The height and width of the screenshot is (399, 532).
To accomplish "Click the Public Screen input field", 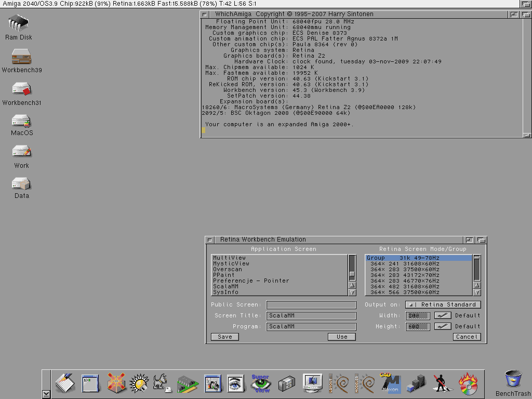I will click(311, 304).
